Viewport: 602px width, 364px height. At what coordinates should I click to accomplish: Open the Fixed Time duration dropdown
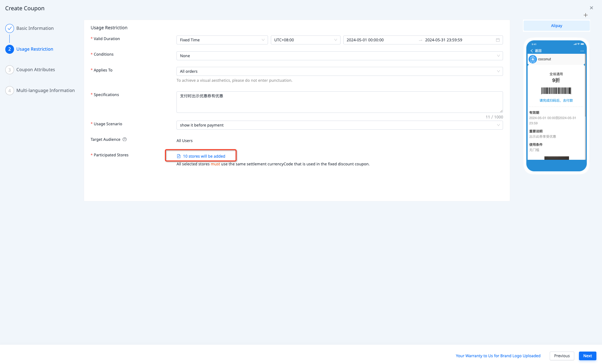222,40
